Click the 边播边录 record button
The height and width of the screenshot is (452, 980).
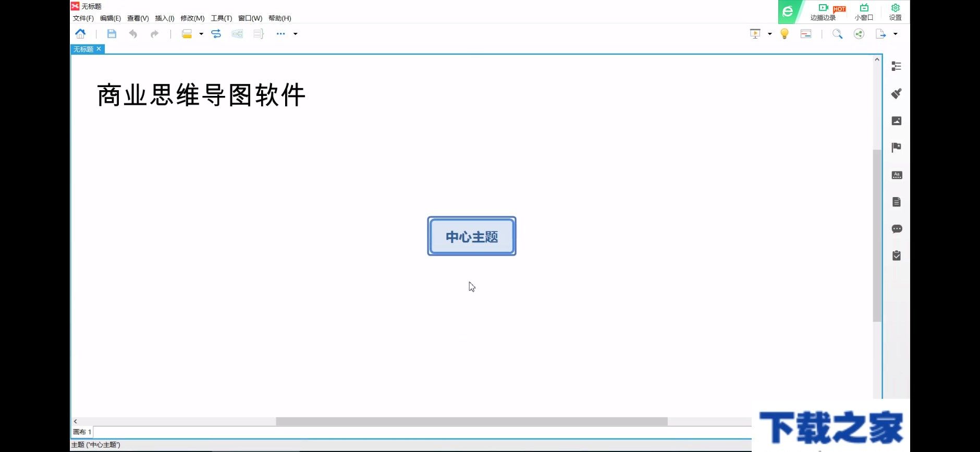click(x=824, y=12)
